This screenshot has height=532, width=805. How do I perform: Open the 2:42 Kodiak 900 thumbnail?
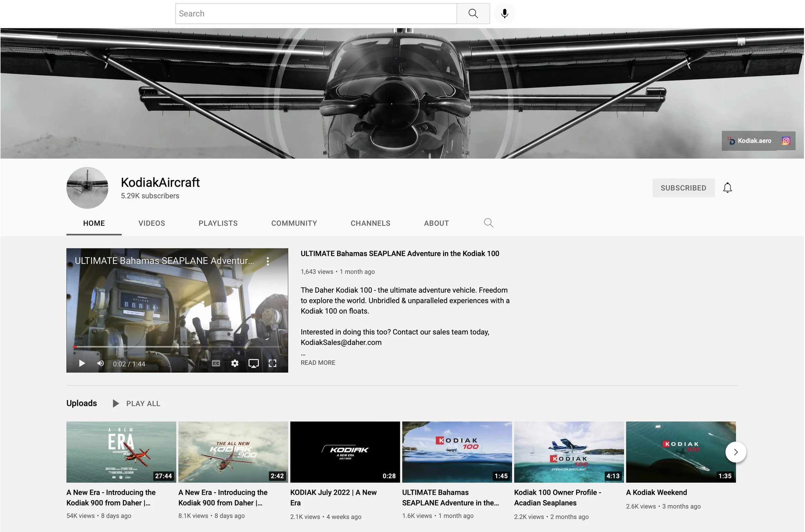click(x=233, y=452)
